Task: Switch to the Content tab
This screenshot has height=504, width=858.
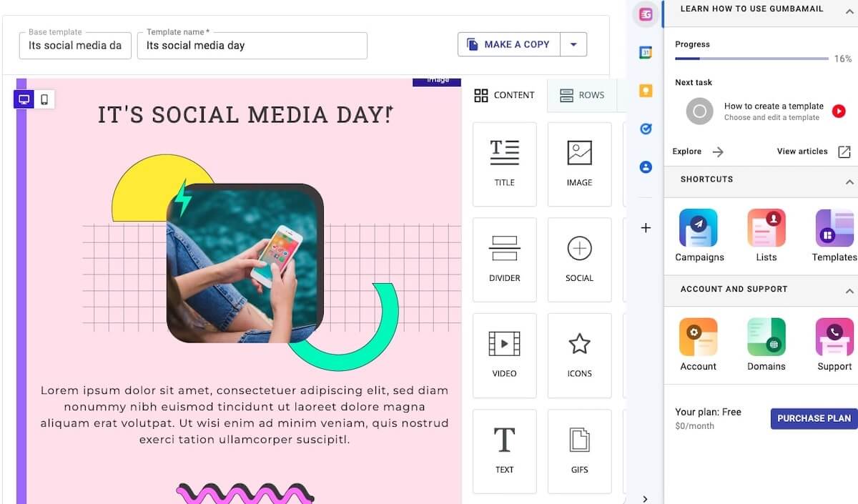Action: pos(505,95)
